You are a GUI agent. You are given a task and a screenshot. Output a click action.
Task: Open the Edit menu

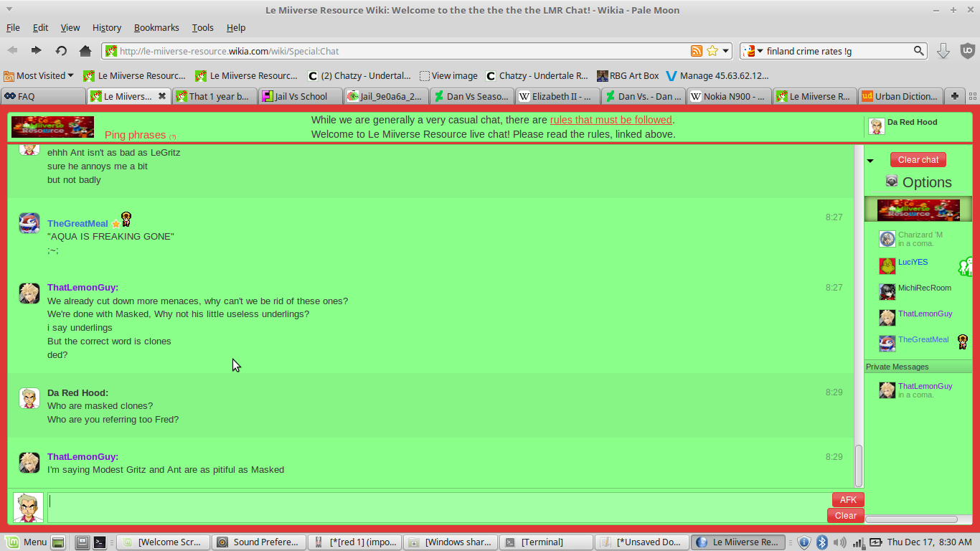pos(40,27)
